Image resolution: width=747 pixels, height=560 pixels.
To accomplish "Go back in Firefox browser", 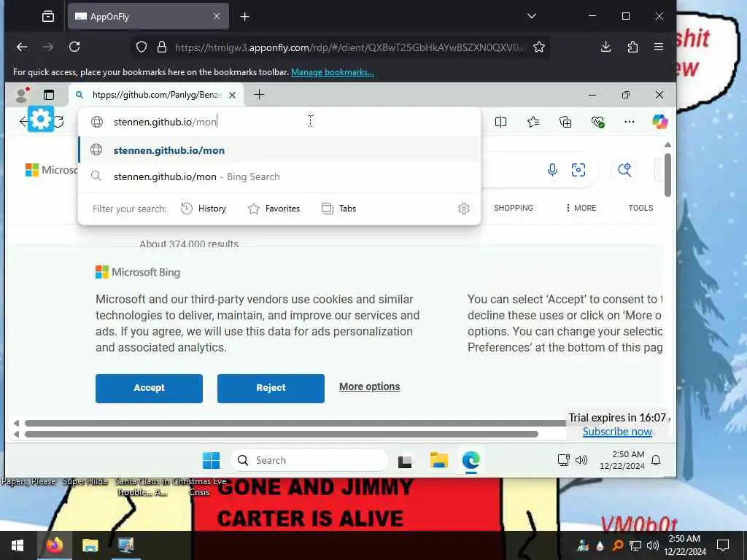I will pos(22,47).
